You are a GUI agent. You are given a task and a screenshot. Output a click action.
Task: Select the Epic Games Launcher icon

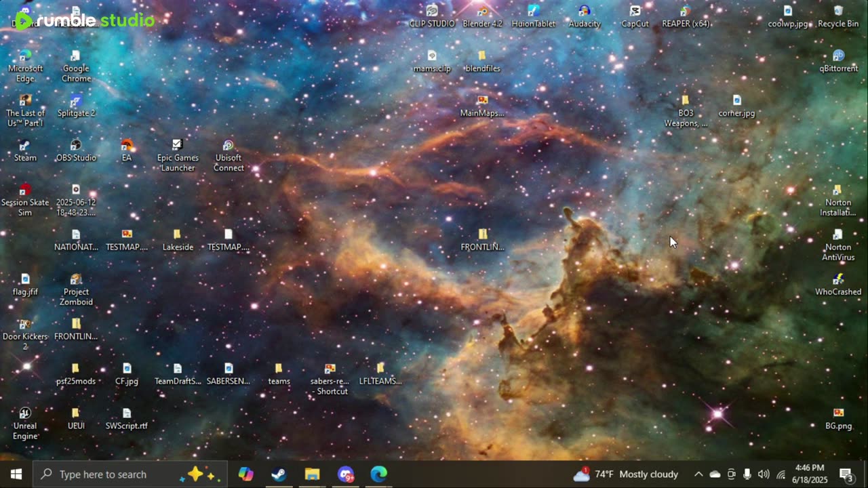178,156
